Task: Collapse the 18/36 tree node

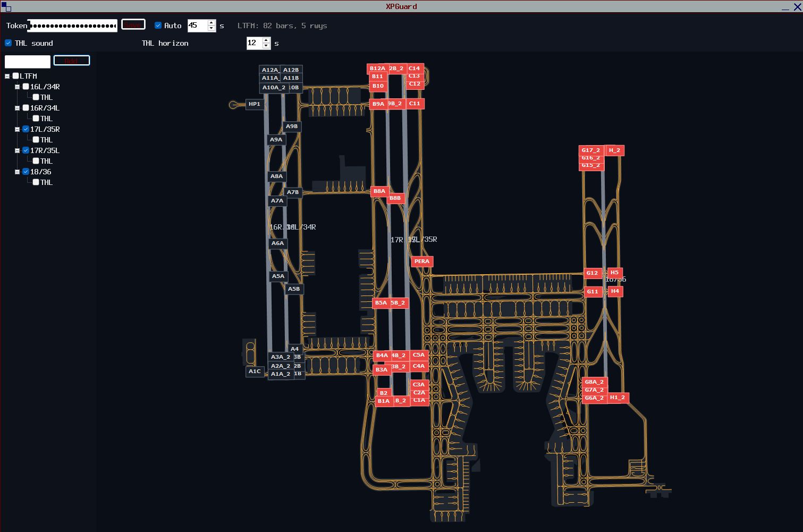Action: click(x=17, y=172)
